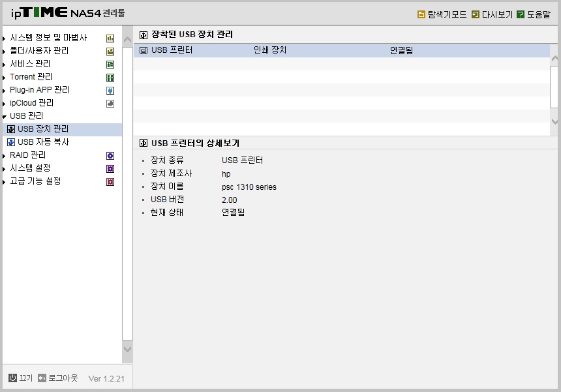Screen dimensions: 561x392
Task: Expand 고급 기능 설정 tree arrow
Action: tap(4, 182)
